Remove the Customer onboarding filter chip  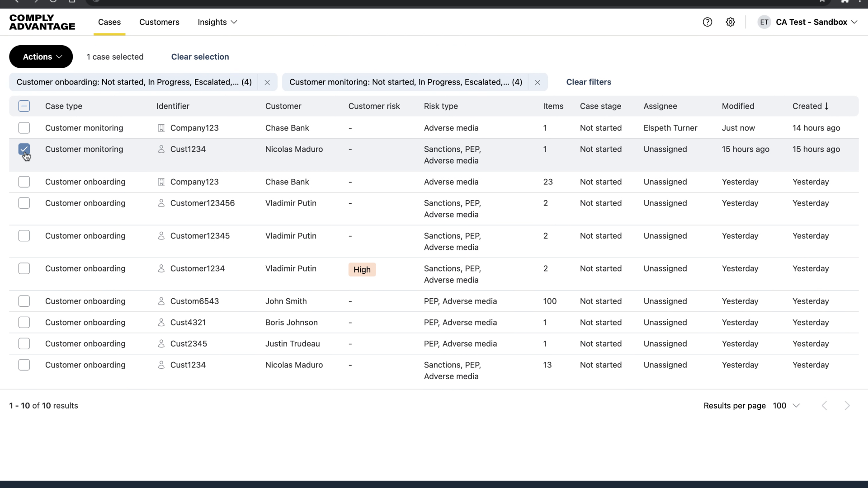coord(267,82)
